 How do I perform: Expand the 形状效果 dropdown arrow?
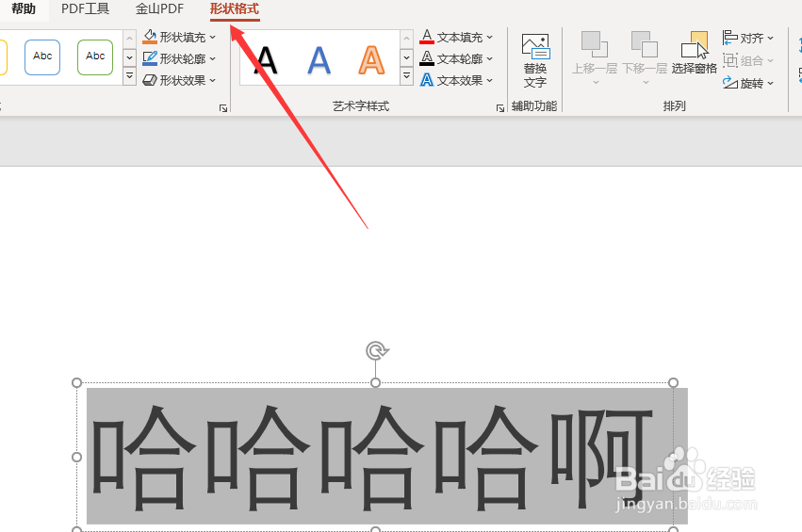coord(213,81)
